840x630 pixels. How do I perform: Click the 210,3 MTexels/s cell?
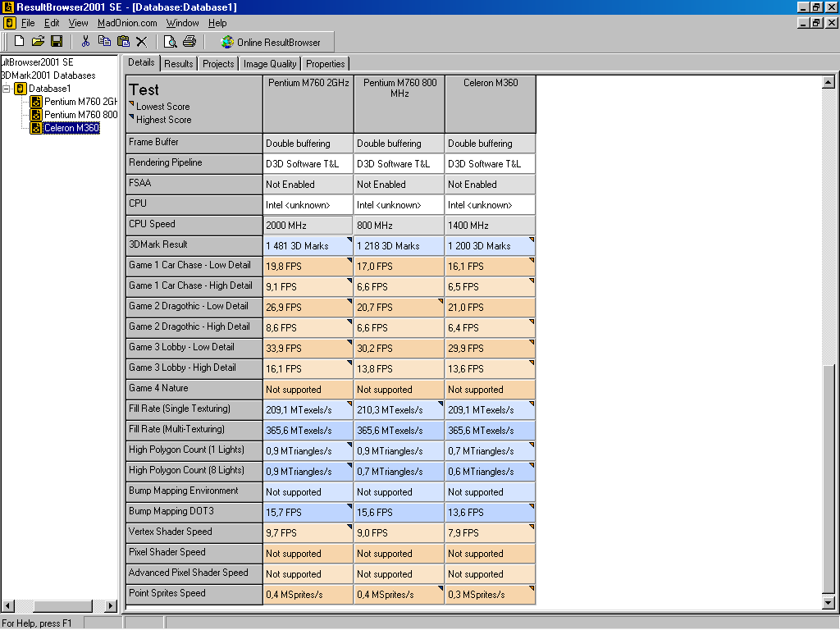(x=399, y=410)
